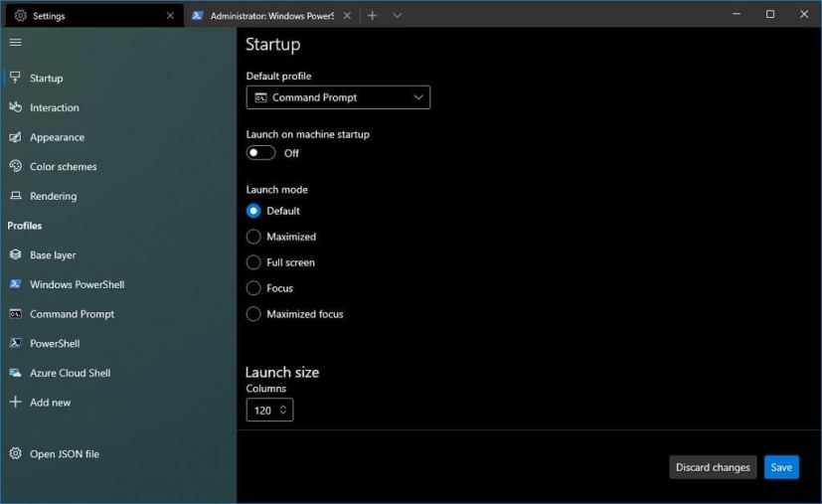
Task: Select Full screen launch mode
Action: (253, 262)
